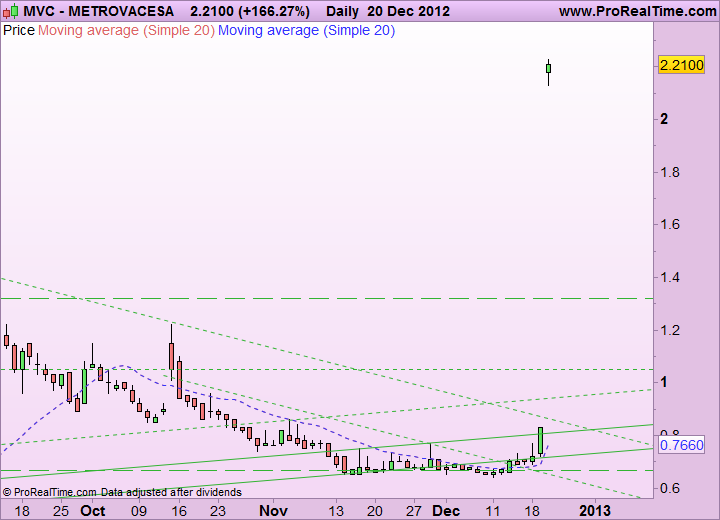The image size is (720, 520).
Task: Click the black Price legend label
Action: (19, 30)
